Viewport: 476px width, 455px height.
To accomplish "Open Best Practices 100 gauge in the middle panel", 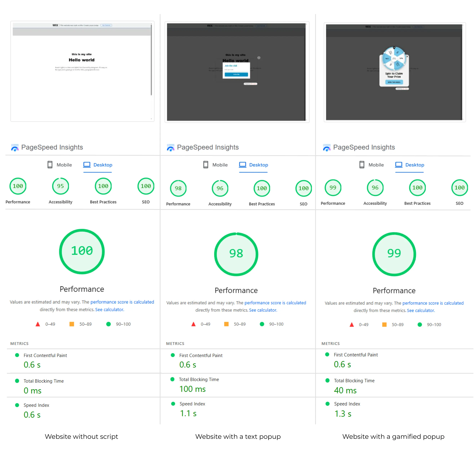I will pos(262,188).
